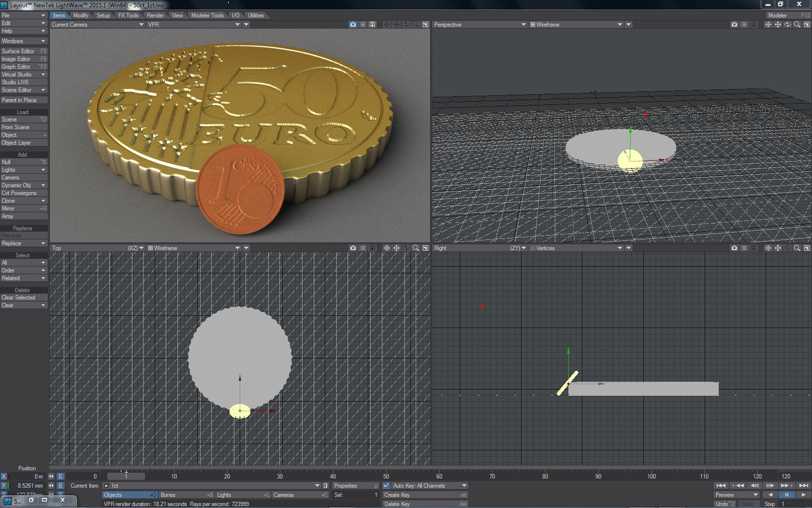This screenshot has width=812, height=508.
Task: Open the Current Camera view dropdown
Action: tap(98, 24)
